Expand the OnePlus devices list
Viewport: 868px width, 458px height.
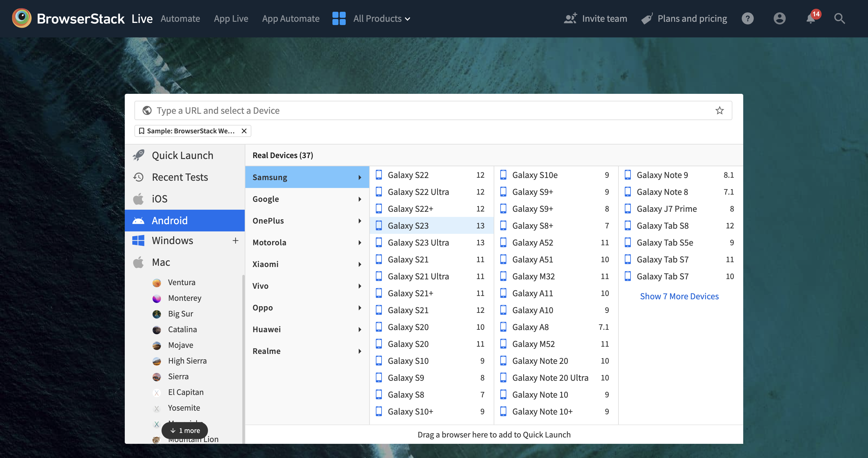point(307,220)
